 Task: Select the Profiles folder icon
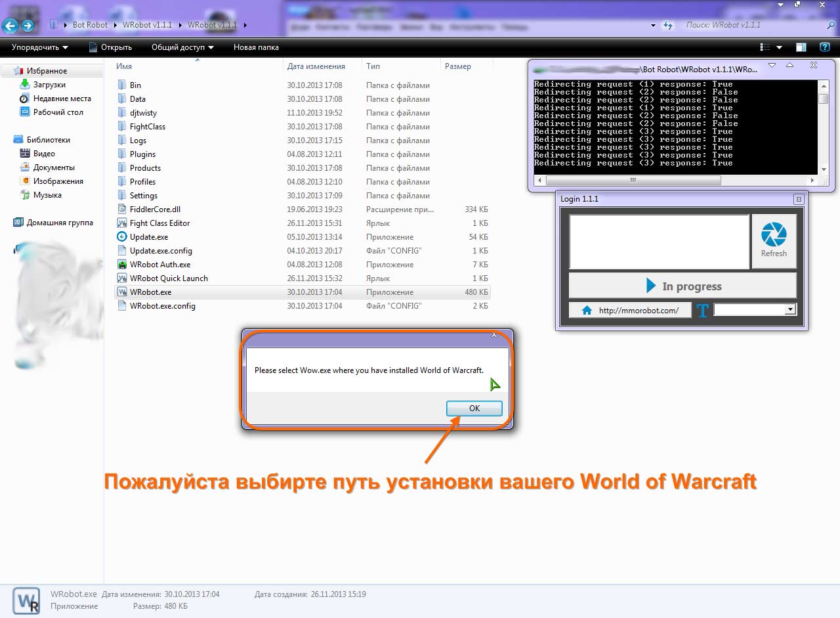tap(122, 181)
